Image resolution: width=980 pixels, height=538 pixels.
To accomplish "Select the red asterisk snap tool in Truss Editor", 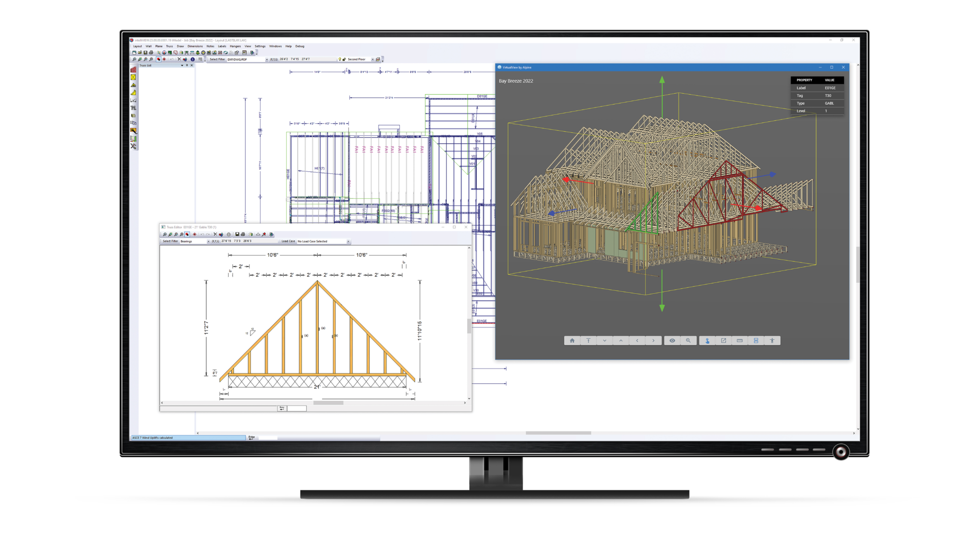I will click(195, 234).
